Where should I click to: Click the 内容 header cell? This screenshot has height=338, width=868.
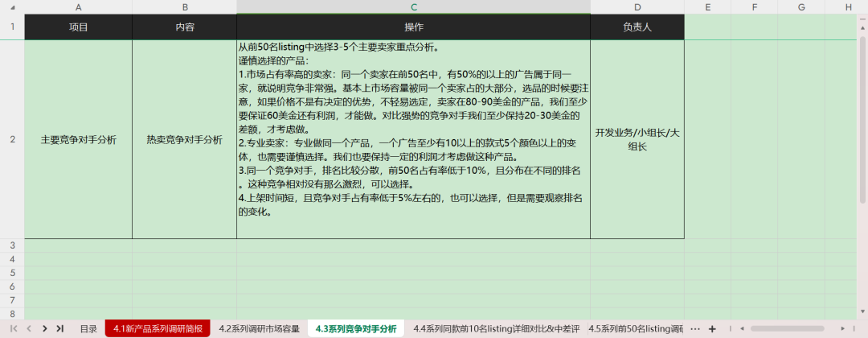(x=184, y=27)
